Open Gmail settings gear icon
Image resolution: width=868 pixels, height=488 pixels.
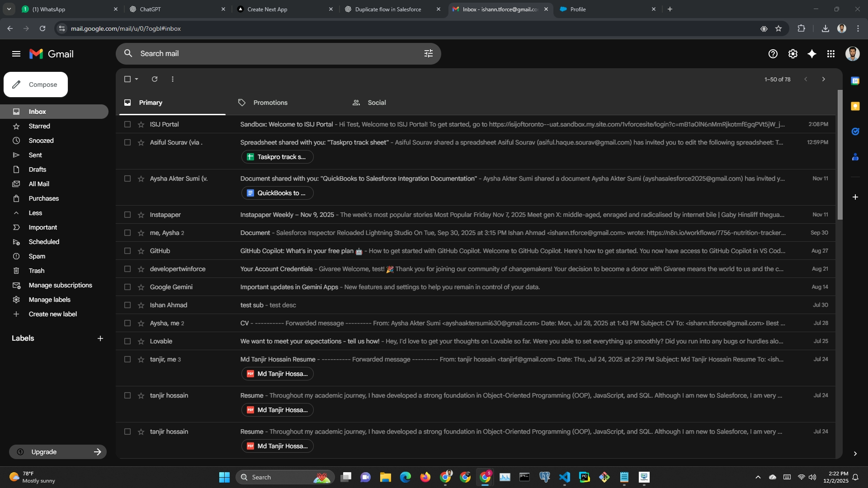coord(793,54)
